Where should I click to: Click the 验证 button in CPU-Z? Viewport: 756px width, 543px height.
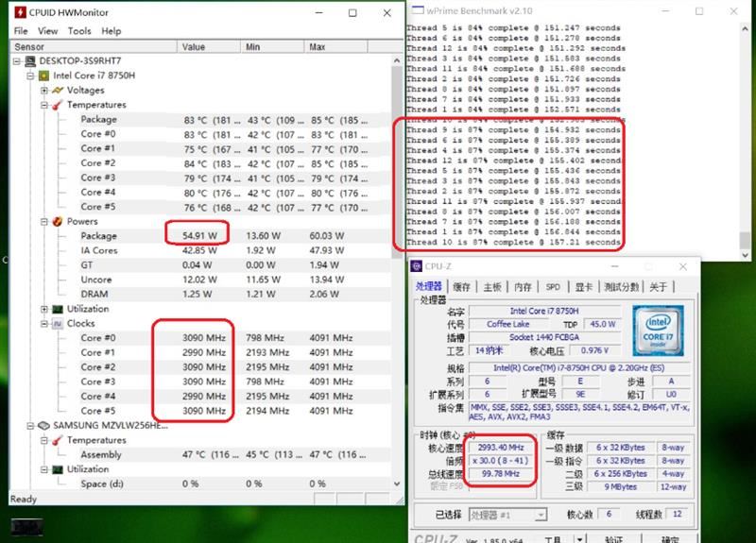(613, 539)
